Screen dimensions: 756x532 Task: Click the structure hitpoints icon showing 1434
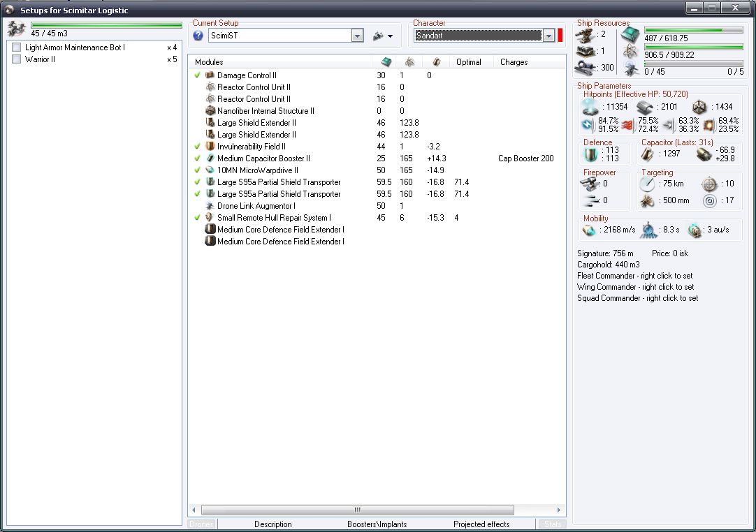tap(699, 107)
